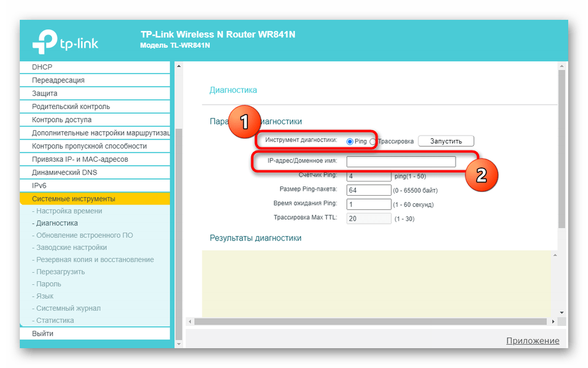Open the Приложение link
588x368 pixels.
pyautogui.click(x=532, y=341)
